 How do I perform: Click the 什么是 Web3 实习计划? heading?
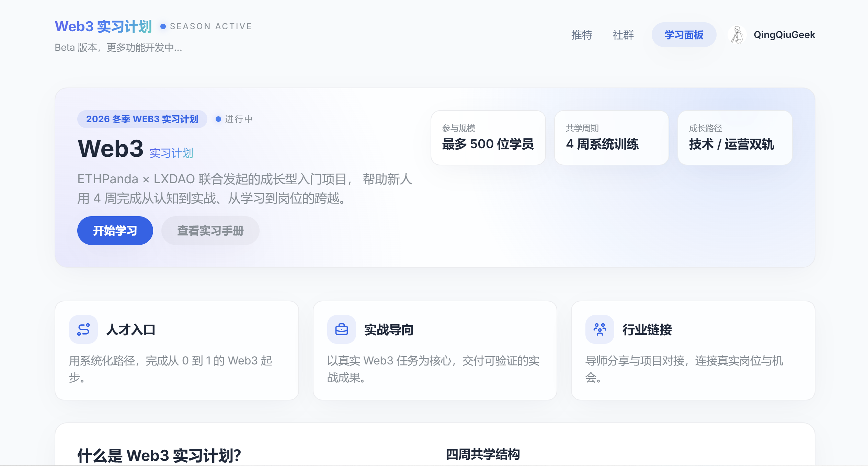(159, 456)
